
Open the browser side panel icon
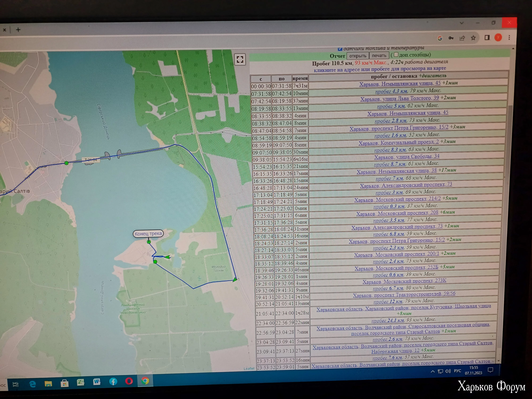pos(487,38)
